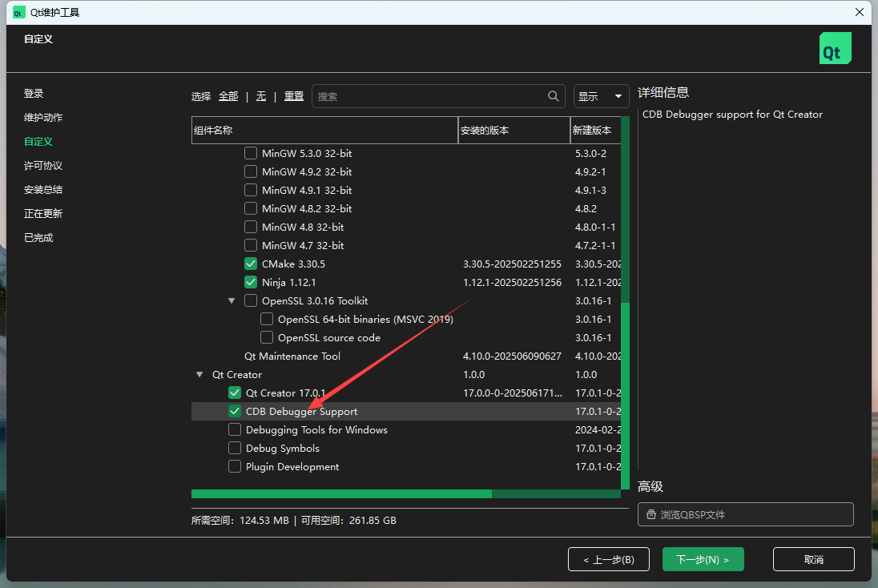
Task: Uncheck CDB Debugger Support checkbox
Action: coord(235,411)
